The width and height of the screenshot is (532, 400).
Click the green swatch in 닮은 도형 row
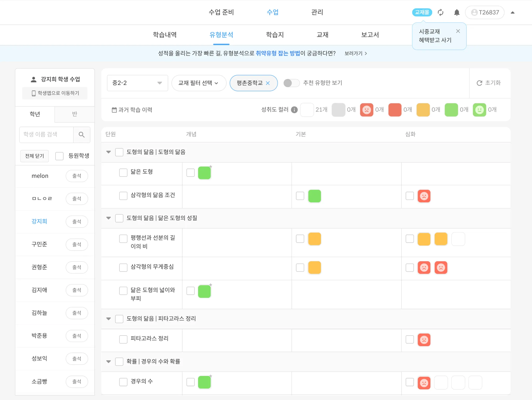point(204,173)
